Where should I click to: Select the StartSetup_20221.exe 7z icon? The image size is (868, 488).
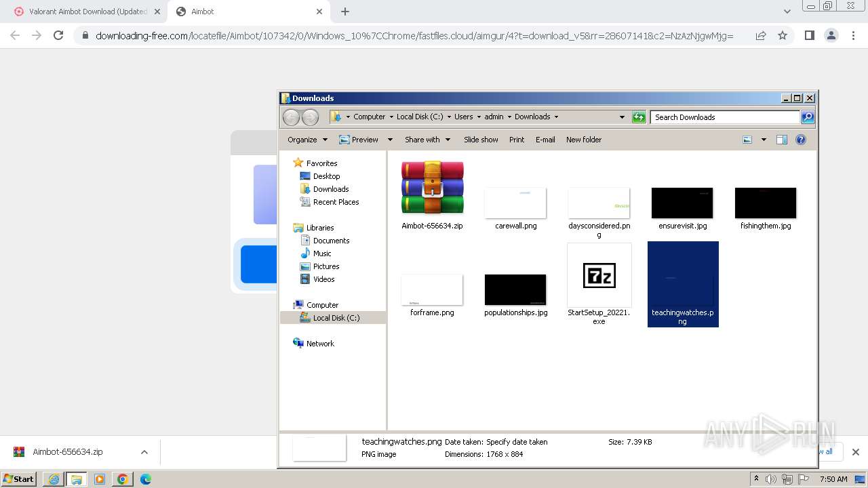coord(599,275)
